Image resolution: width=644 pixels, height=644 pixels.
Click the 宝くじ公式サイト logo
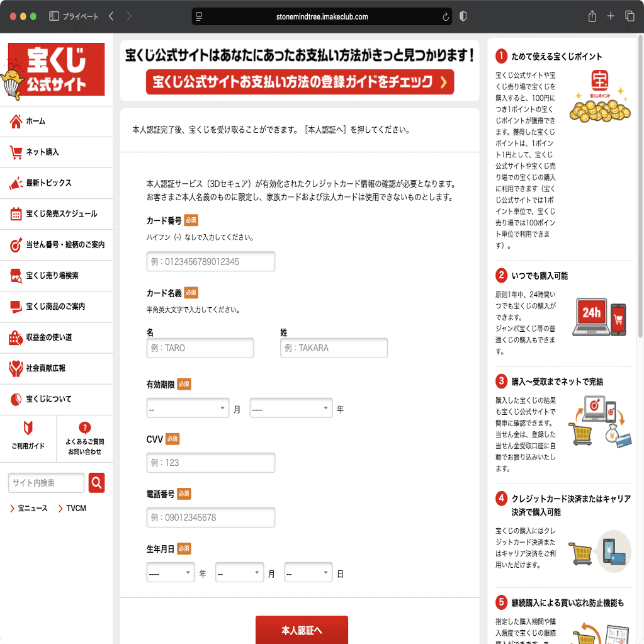point(55,69)
